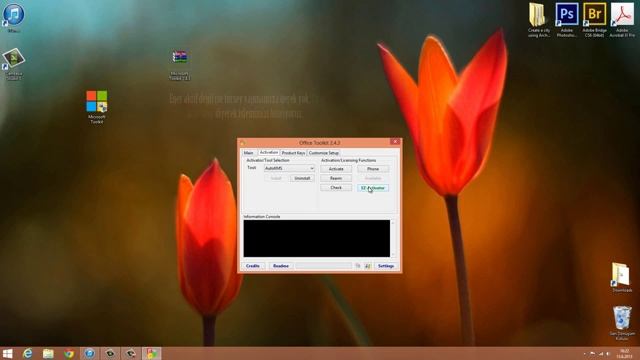Viewport: 640px width, 360px height.
Task: Click the small gray icon left of Office icon
Action: coord(358,266)
